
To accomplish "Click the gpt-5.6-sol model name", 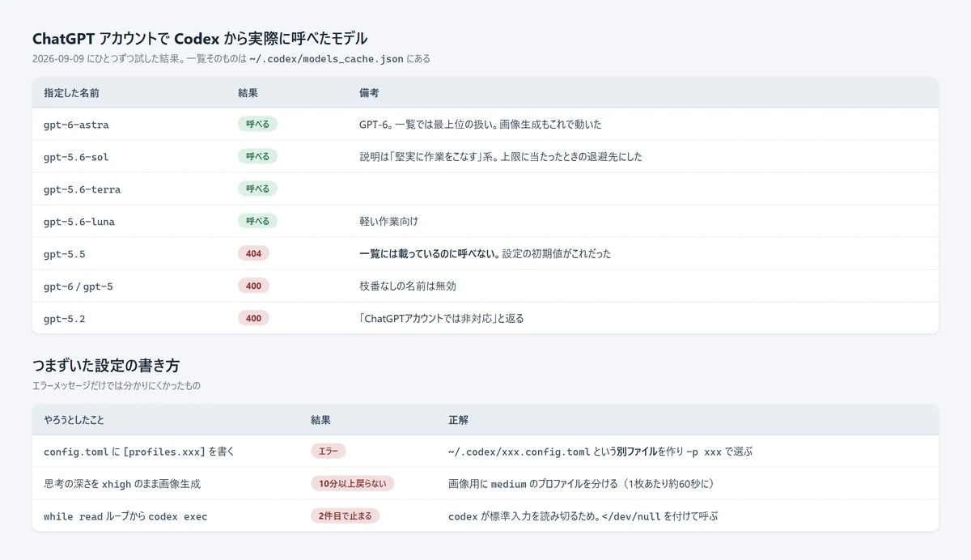I will [x=76, y=157].
